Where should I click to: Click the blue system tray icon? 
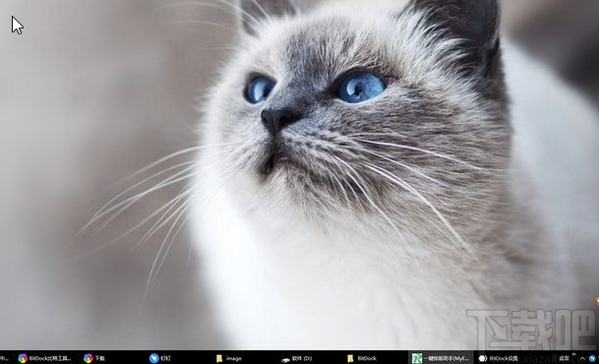(593, 358)
